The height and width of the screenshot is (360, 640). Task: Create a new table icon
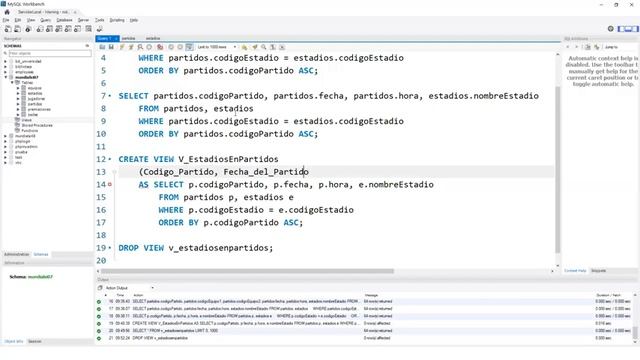coord(49,29)
